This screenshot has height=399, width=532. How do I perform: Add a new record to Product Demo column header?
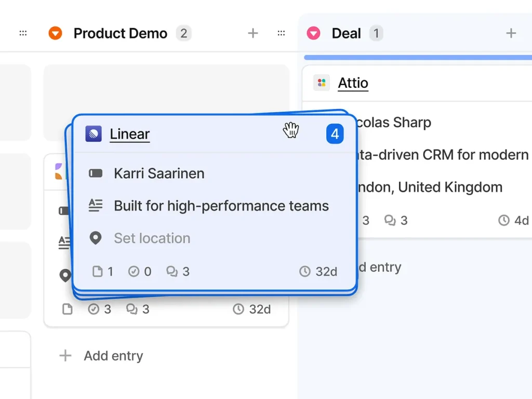point(253,33)
